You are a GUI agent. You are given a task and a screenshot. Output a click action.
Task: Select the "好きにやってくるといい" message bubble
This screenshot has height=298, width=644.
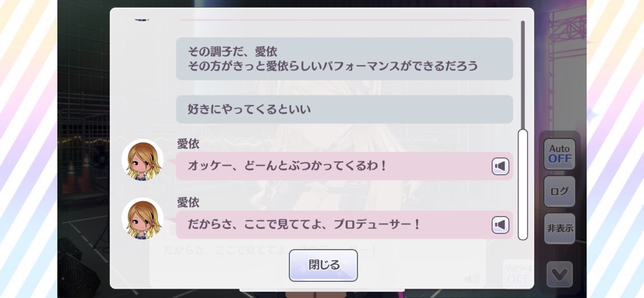click(344, 109)
